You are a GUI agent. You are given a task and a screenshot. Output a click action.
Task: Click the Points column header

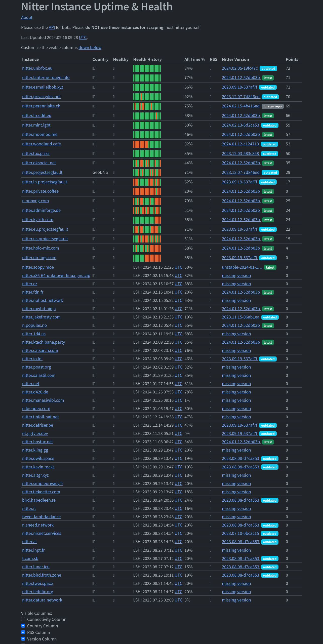292,59
